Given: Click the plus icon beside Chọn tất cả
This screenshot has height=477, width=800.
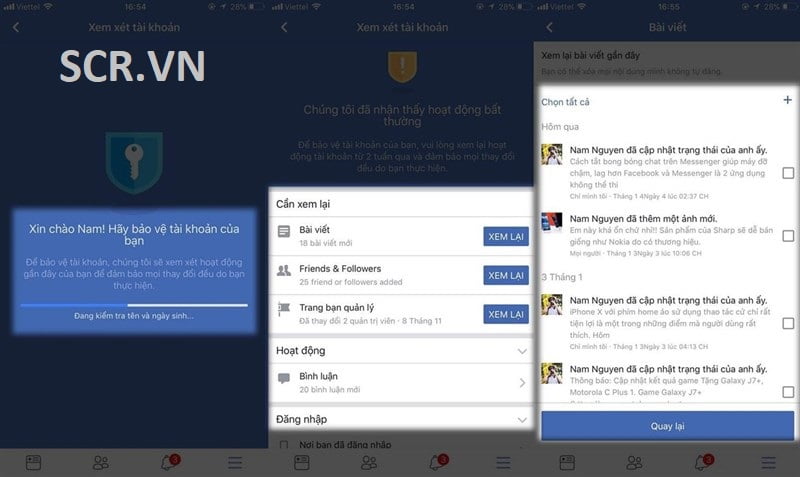Looking at the screenshot, I should 787,100.
